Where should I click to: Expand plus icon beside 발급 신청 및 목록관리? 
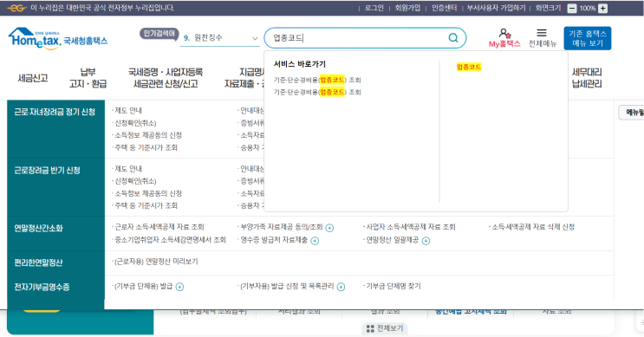(x=341, y=287)
